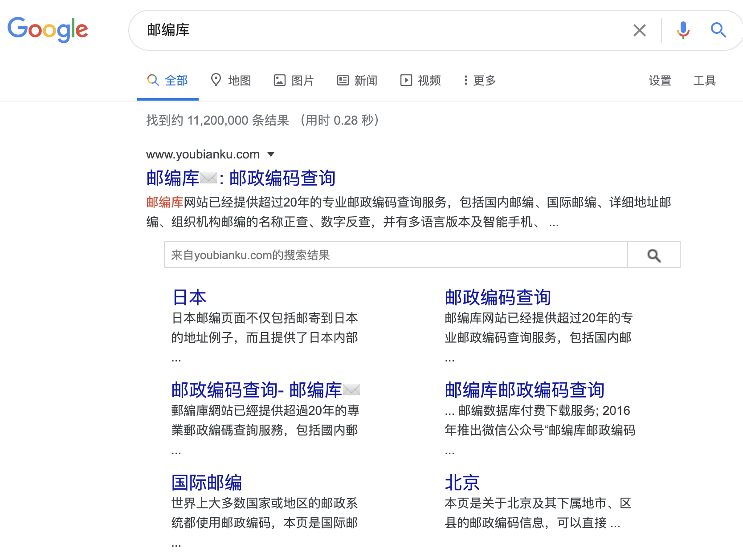
Task: Open the 北京 sitelink
Action: point(462,483)
